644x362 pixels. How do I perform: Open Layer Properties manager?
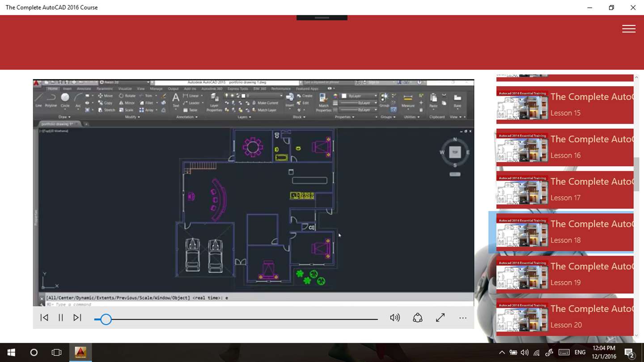pyautogui.click(x=214, y=102)
